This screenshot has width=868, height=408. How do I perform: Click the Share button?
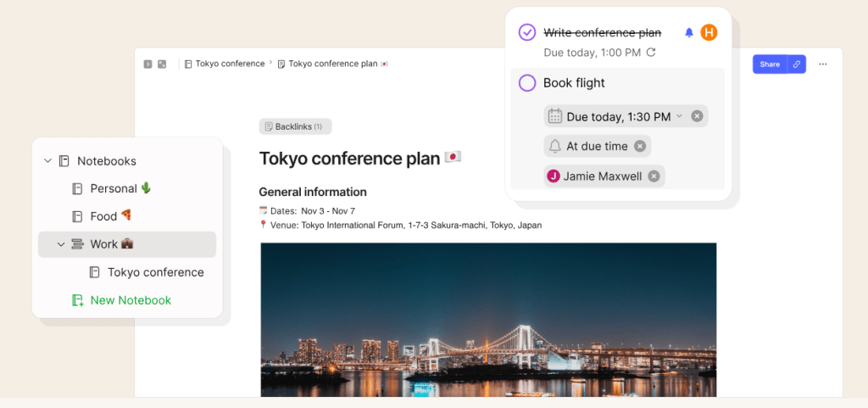coord(769,64)
